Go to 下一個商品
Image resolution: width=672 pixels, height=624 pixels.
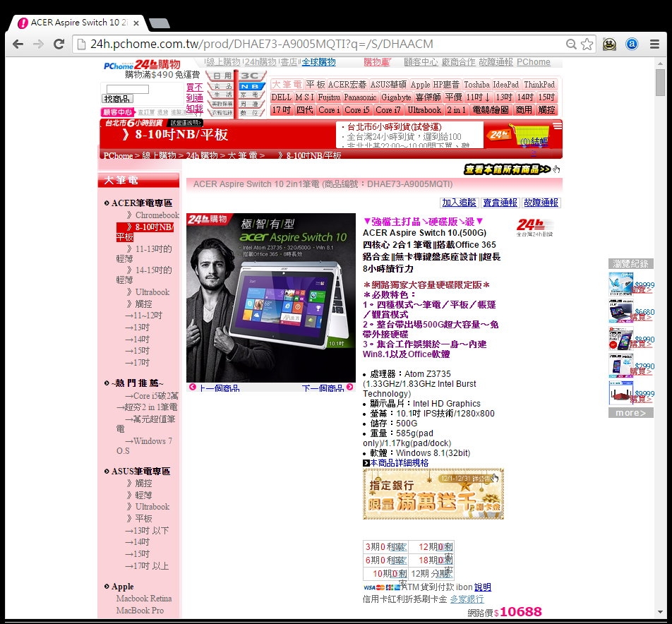[x=323, y=388]
